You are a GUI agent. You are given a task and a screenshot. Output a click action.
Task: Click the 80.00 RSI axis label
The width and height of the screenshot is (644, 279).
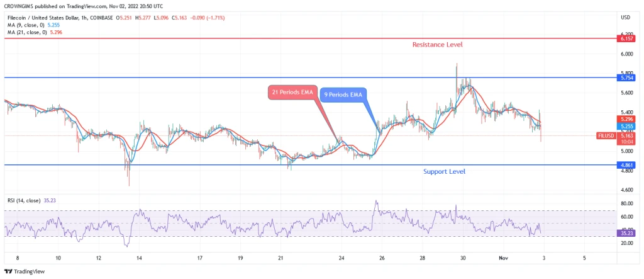pyautogui.click(x=626, y=203)
